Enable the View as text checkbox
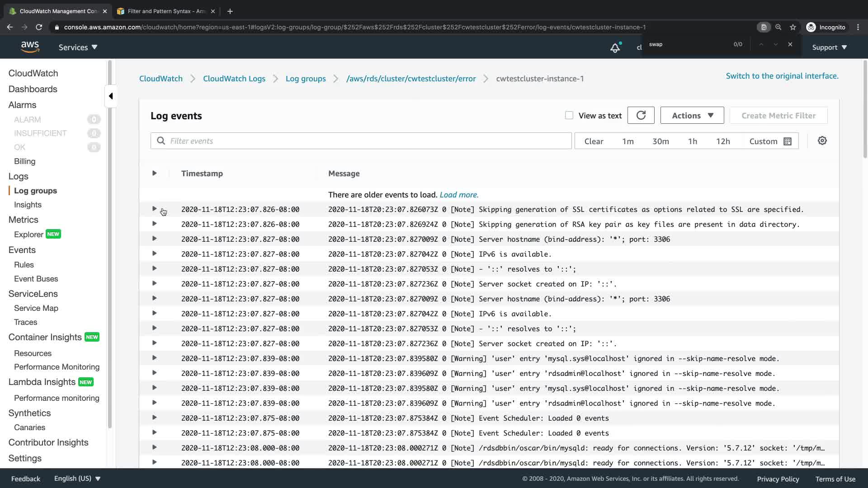The image size is (868, 488). coord(569,116)
